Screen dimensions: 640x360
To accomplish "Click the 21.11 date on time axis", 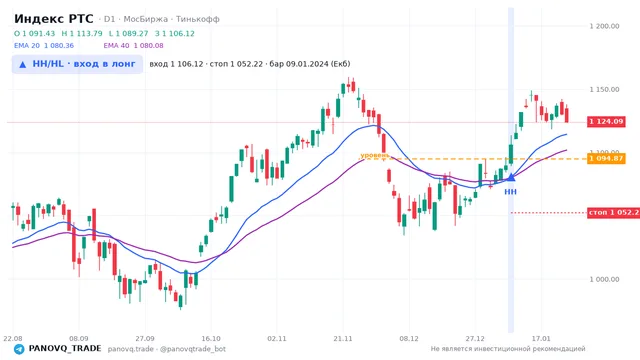I will [343, 338].
